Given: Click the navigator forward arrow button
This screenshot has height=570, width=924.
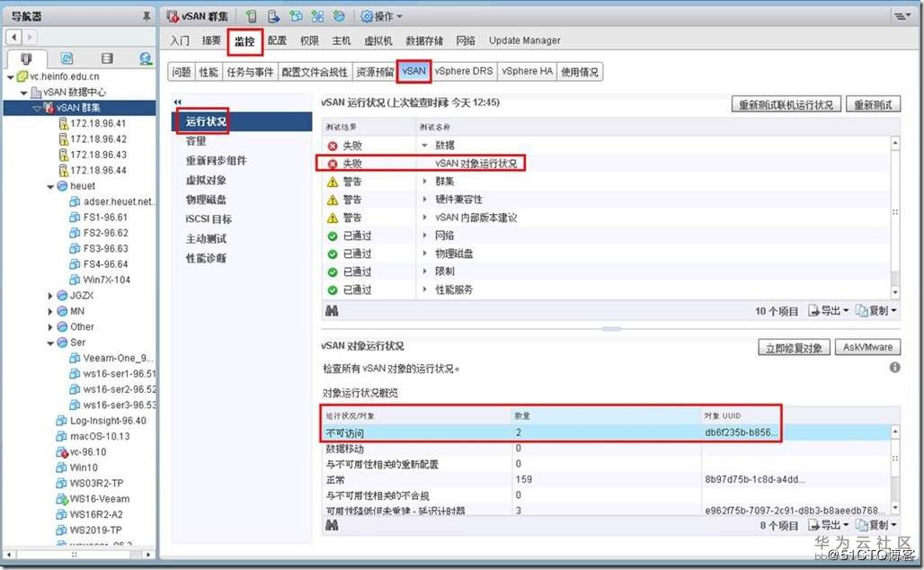Looking at the screenshot, I should pyautogui.click(x=29, y=37).
